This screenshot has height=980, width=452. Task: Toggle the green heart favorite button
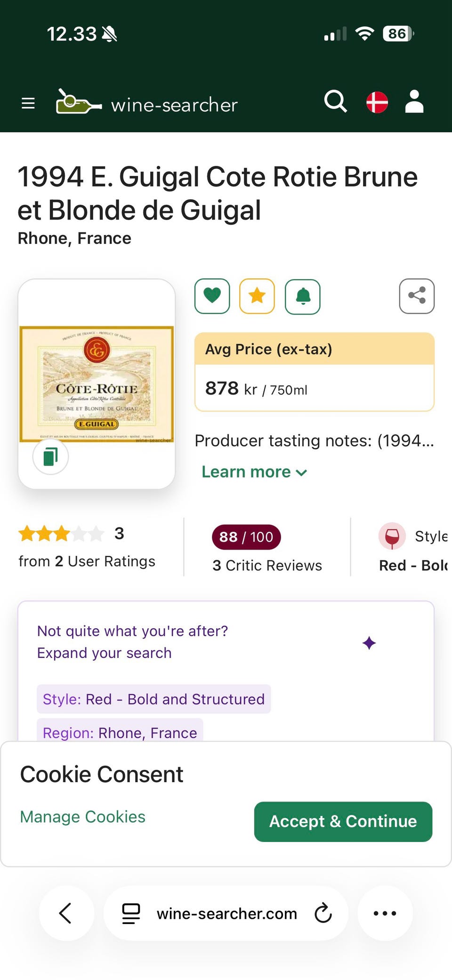212,296
